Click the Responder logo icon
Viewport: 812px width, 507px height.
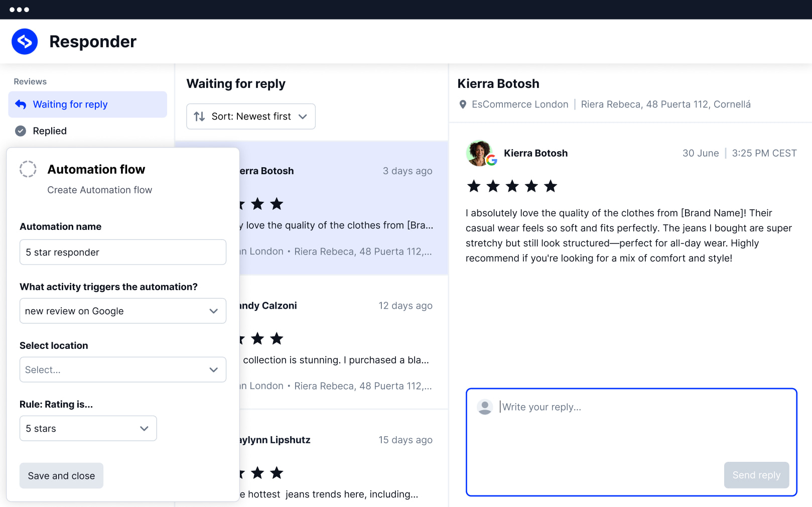[25, 42]
